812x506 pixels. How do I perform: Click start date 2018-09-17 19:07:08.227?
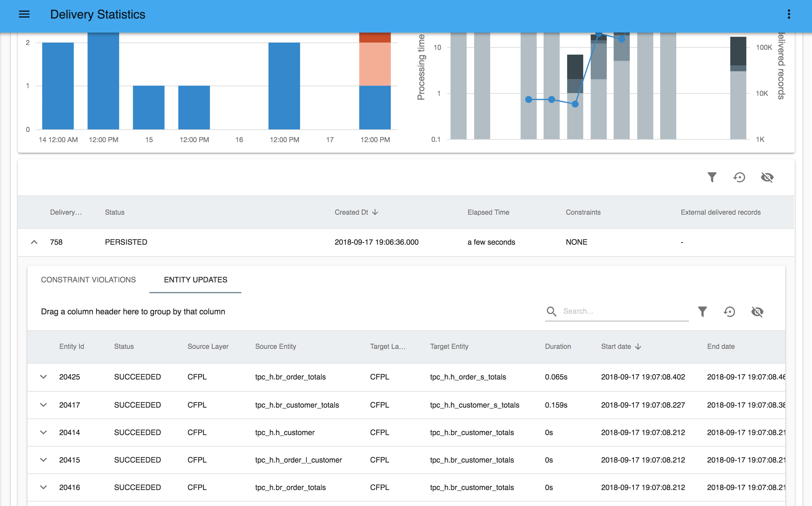click(643, 405)
